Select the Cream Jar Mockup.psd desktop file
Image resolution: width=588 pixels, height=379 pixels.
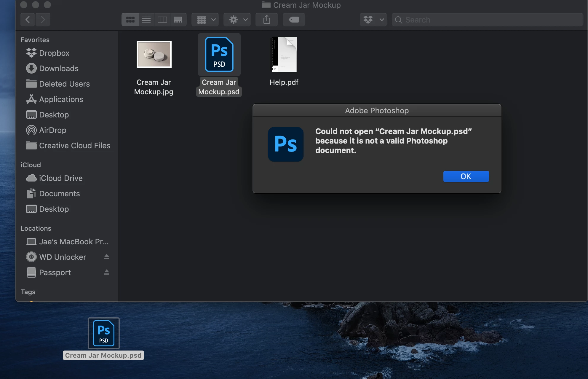coord(103,333)
